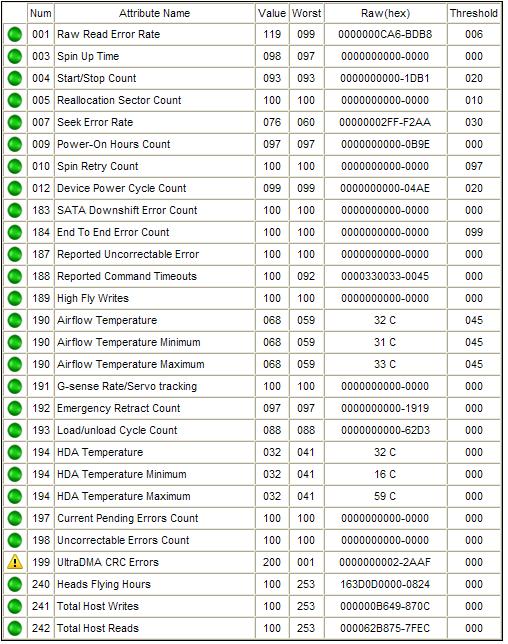Click the 16 C raw value
508x644 pixels.
click(385, 474)
